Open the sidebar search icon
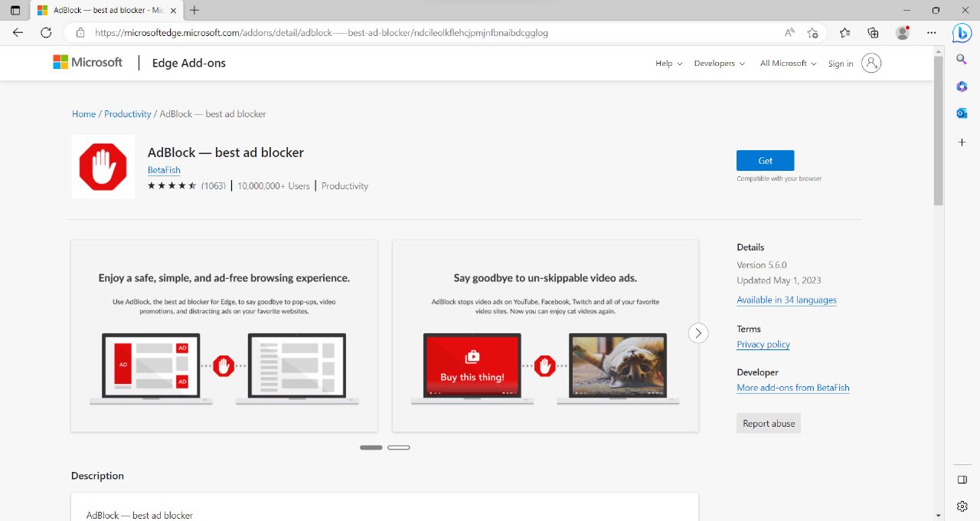The image size is (980, 521). click(962, 59)
